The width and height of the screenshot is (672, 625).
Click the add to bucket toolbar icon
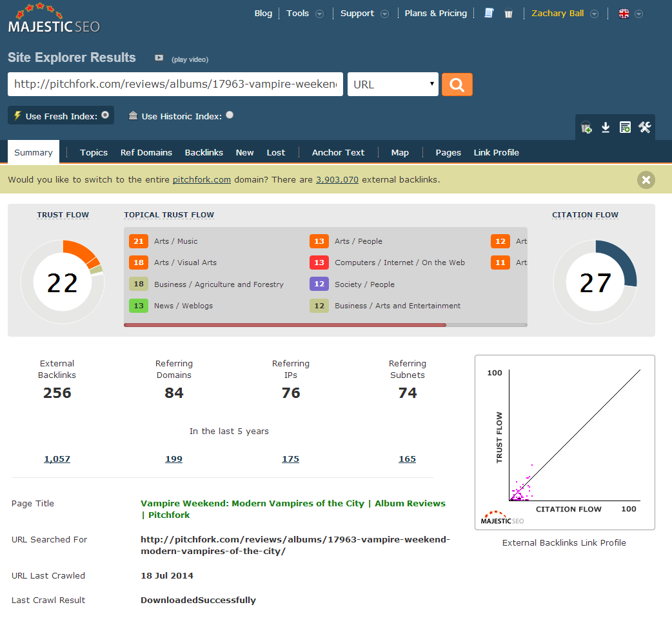586,127
